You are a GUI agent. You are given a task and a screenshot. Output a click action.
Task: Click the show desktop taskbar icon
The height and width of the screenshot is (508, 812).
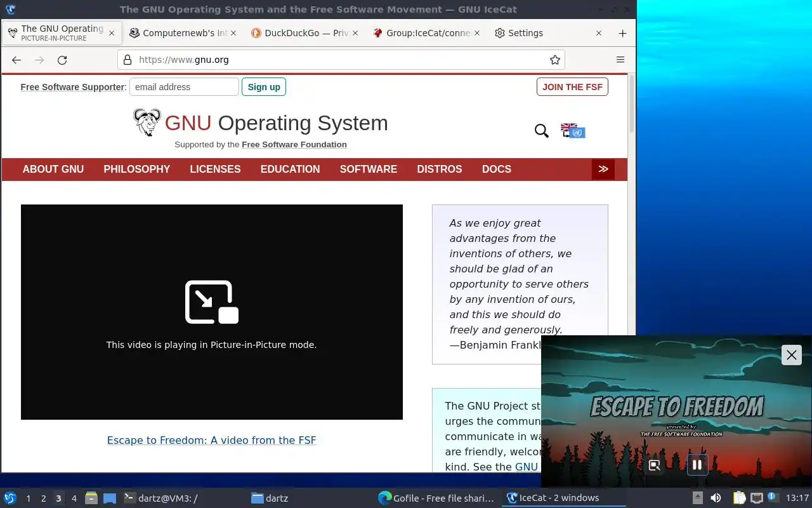[x=110, y=498]
